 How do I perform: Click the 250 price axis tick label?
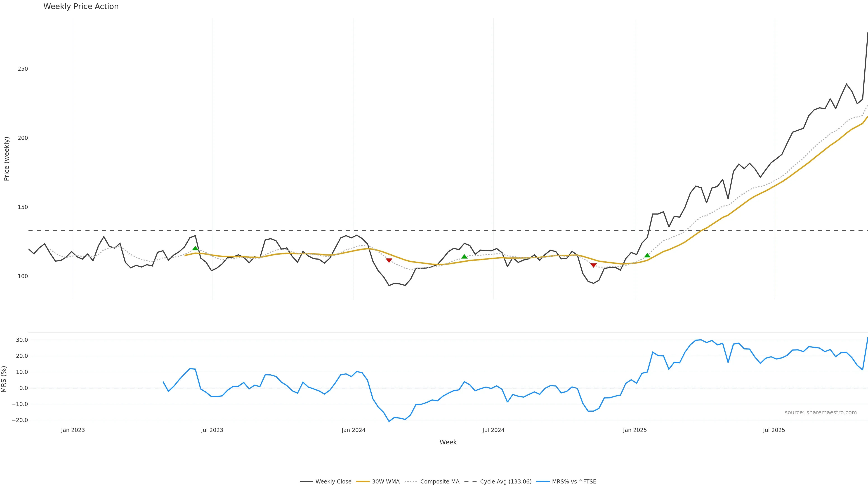(23, 69)
